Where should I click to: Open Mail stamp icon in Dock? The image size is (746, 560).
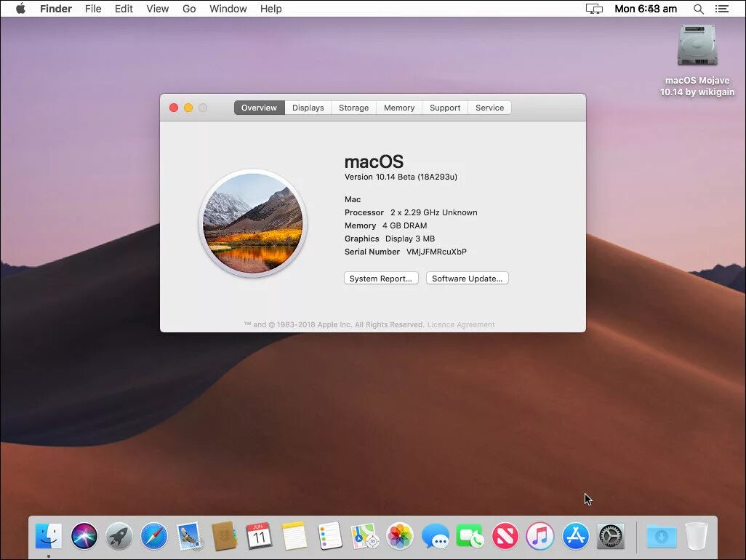point(189,536)
